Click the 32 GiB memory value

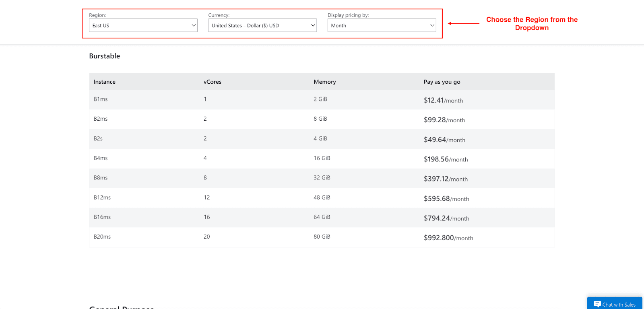[x=322, y=177]
